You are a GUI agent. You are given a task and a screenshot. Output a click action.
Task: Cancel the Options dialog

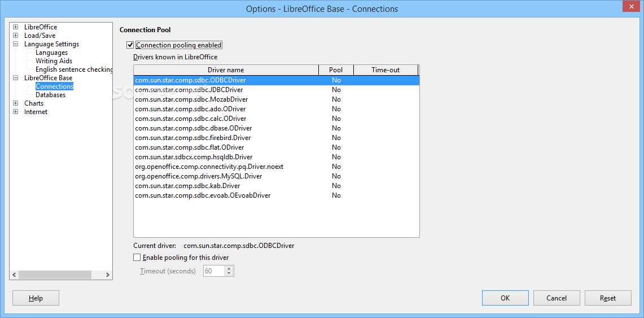click(557, 298)
